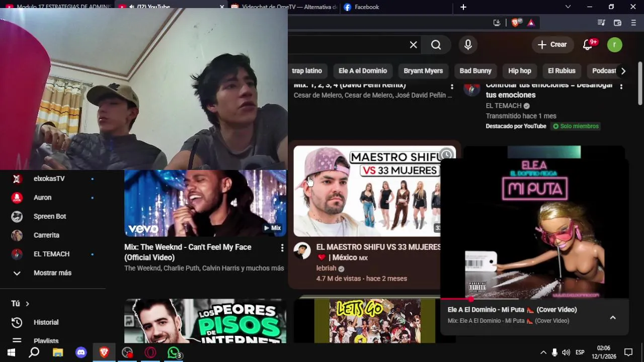Expand the miniplayer with the chevron

613,318
